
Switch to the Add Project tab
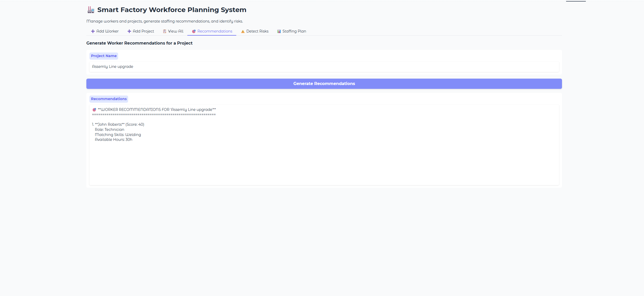141,31
